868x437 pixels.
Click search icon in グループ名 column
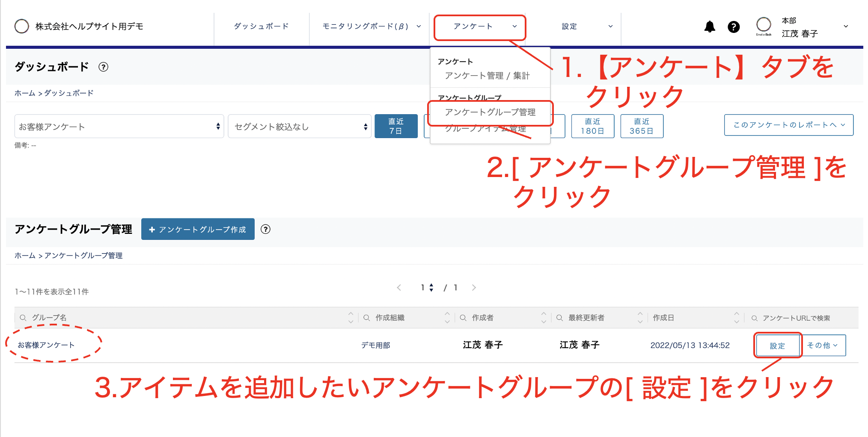click(23, 318)
